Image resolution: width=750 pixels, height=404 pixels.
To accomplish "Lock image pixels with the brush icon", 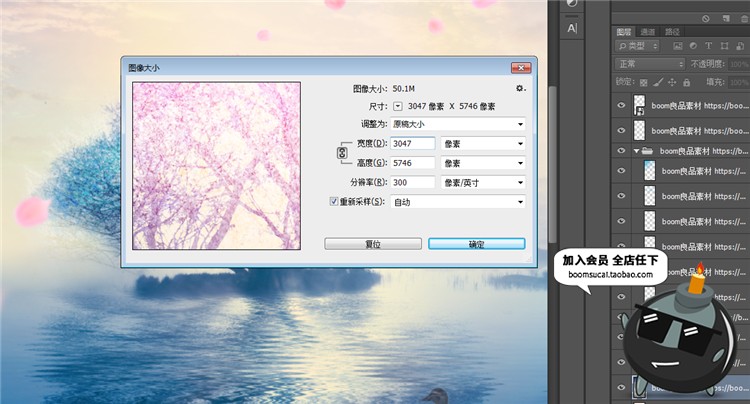I will point(658,83).
